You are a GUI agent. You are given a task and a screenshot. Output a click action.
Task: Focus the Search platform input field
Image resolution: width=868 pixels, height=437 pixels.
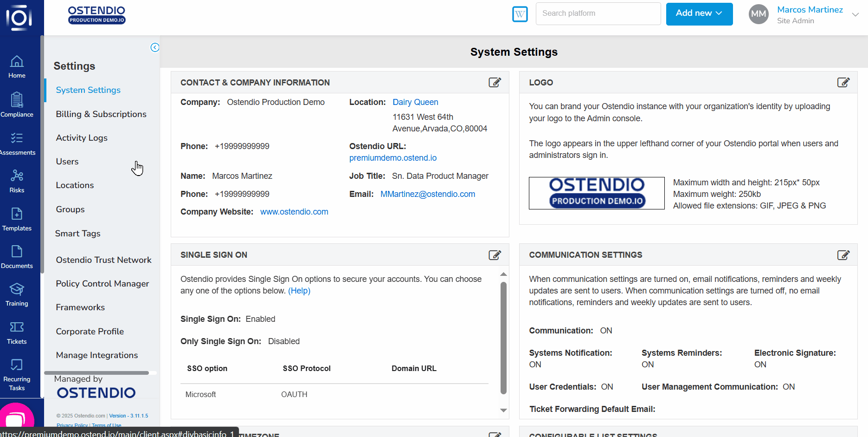598,13
